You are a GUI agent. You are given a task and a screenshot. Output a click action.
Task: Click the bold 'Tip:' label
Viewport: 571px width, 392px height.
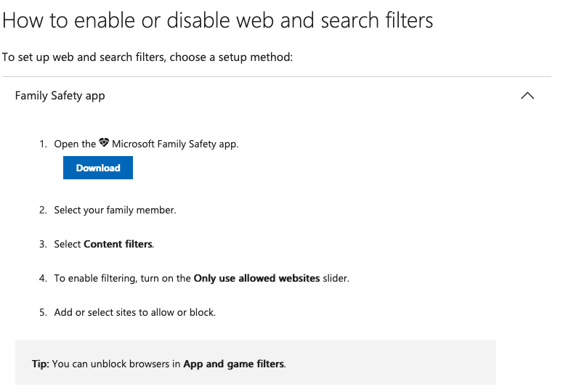41,363
